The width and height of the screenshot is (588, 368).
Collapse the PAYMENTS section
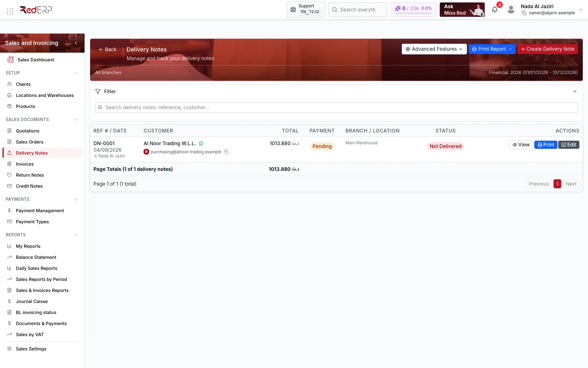point(76,200)
